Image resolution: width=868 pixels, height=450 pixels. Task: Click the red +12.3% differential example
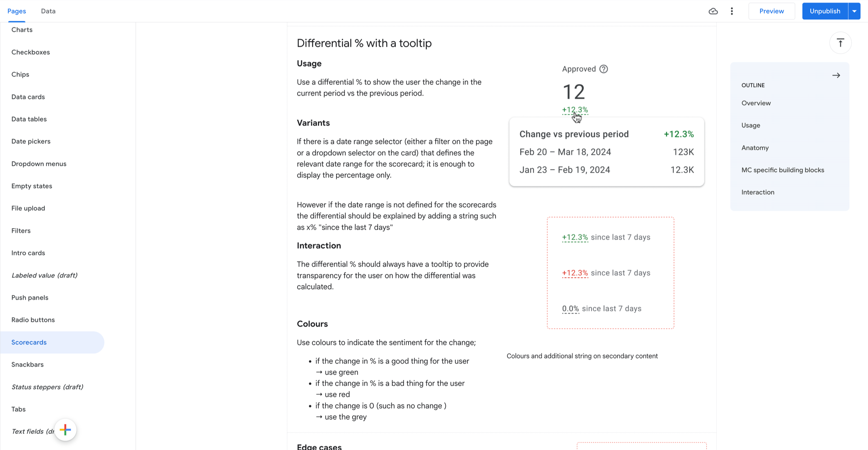tap(575, 273)
